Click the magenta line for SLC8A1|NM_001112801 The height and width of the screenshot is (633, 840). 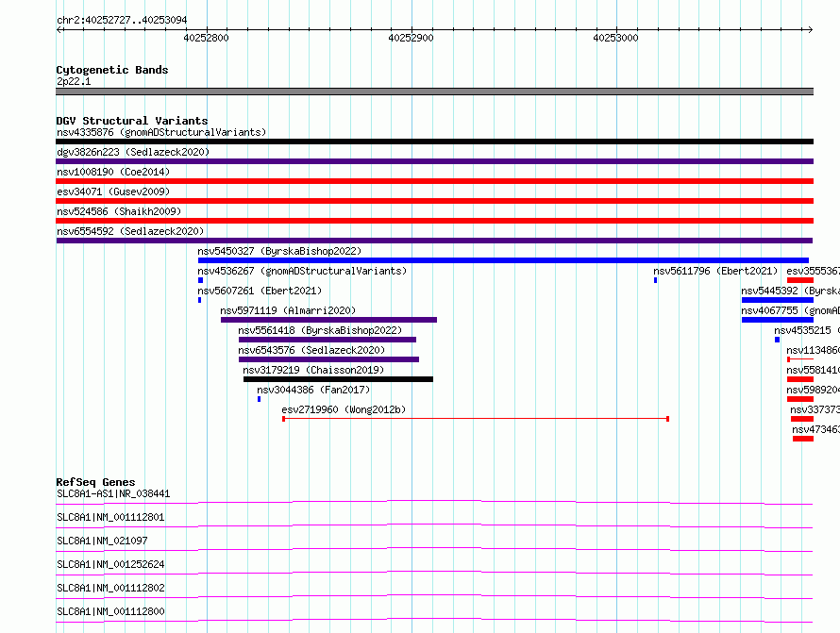[x=434, y=525]
